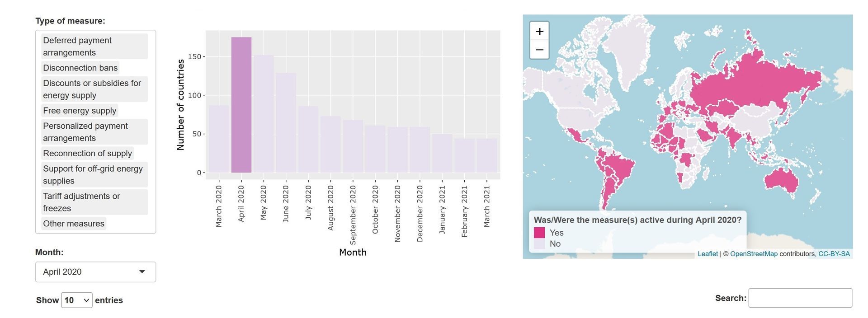Click the lavender No legend swatch
The image size is (868, 318).
tap(539, 244)
